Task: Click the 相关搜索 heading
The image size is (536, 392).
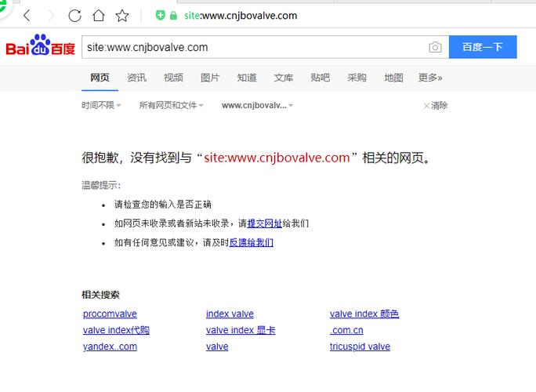Action: (100, 295)
